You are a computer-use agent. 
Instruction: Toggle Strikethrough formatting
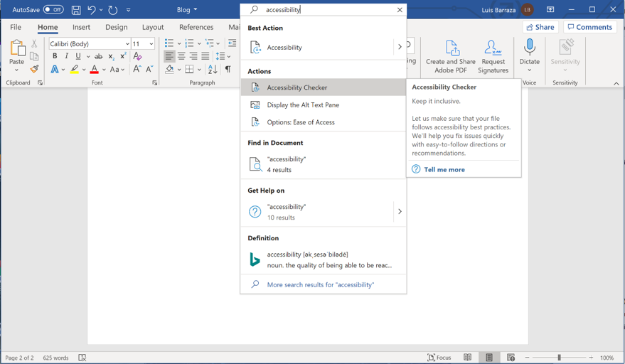[98, 56]
